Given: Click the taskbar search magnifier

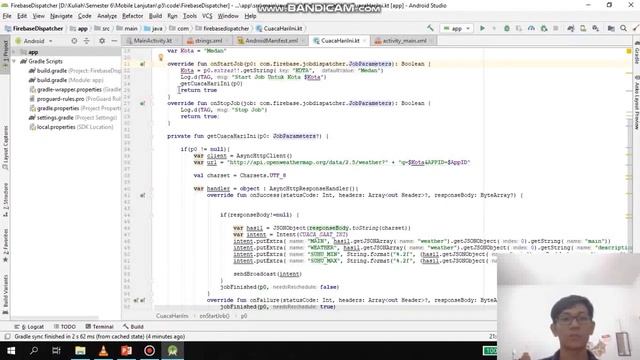Looking at the screenshot, I should (34, 350).
